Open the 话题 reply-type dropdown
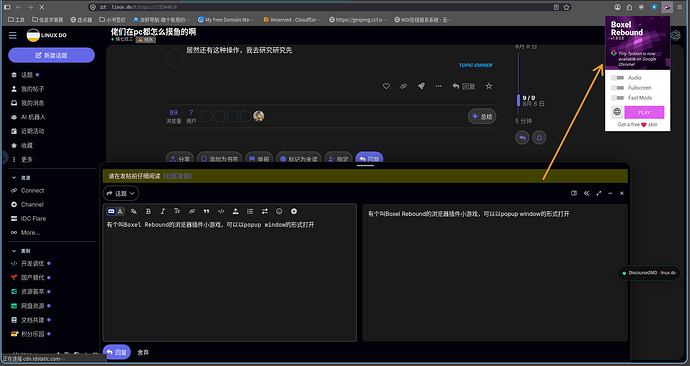The image size is (690, 366). 121,194
